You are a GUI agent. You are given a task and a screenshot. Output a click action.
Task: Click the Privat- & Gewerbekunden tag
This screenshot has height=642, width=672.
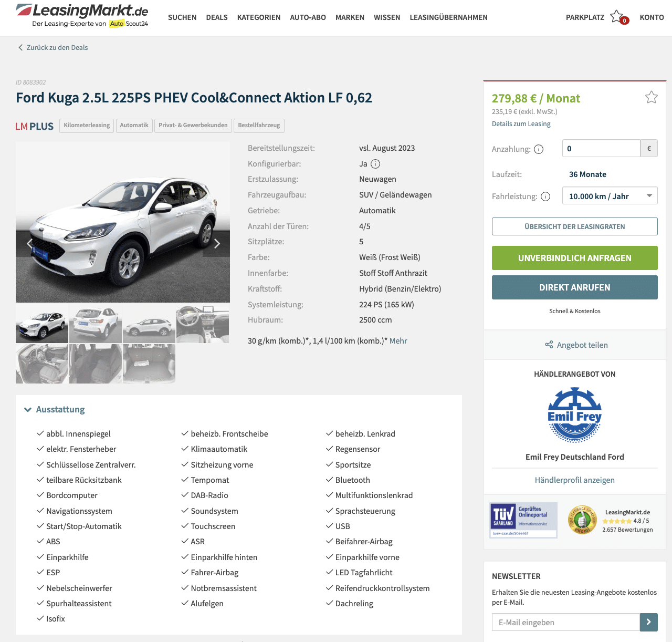point(193,126)
